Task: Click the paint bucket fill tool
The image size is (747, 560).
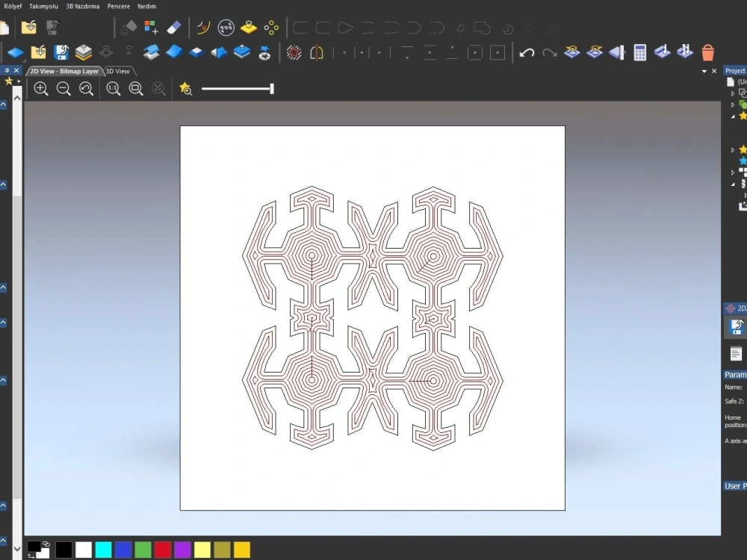Action: (x=128, y=28)
